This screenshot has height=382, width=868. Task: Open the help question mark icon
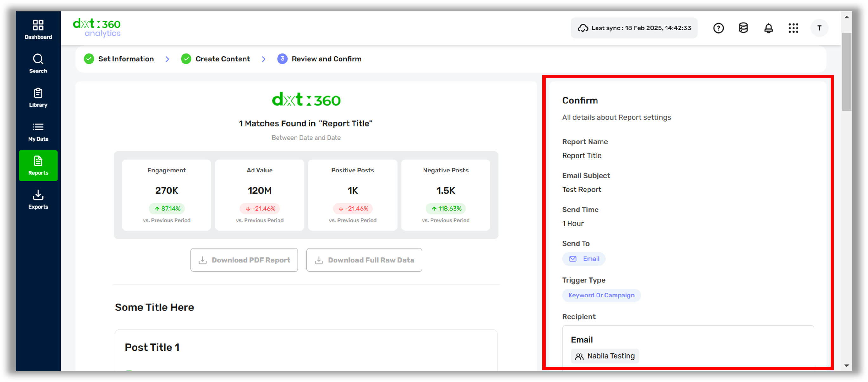click(x=718, y=28)
